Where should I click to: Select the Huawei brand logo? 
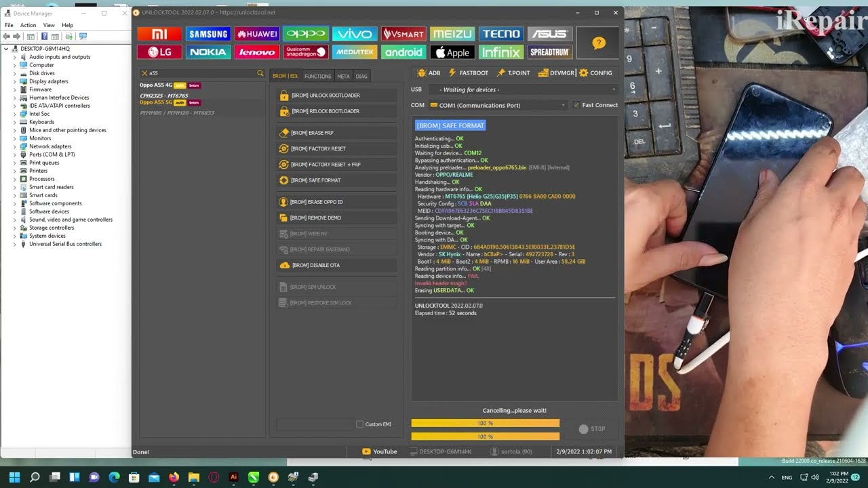pyautogui.click(x=257, y=34)
